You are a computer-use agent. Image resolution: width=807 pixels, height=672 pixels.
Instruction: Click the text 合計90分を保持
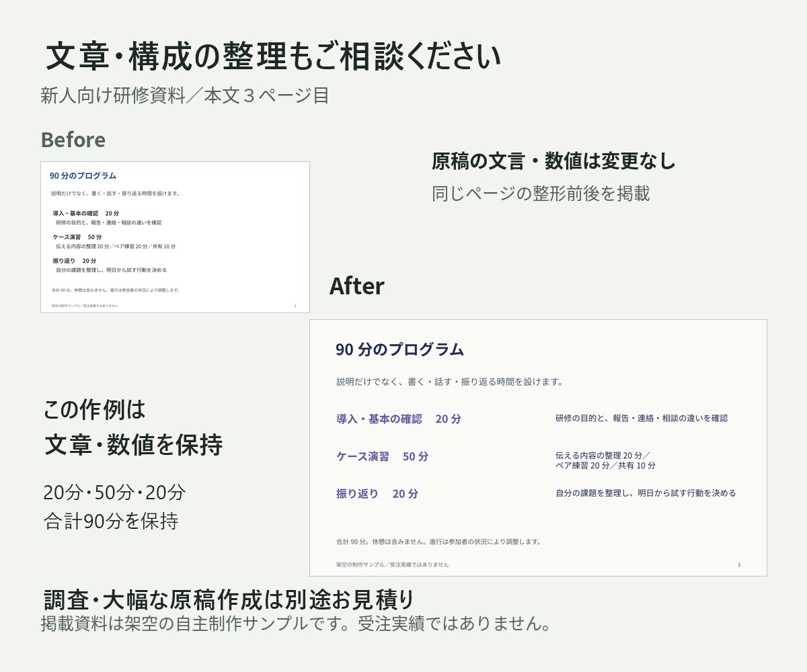coord(111,521)
